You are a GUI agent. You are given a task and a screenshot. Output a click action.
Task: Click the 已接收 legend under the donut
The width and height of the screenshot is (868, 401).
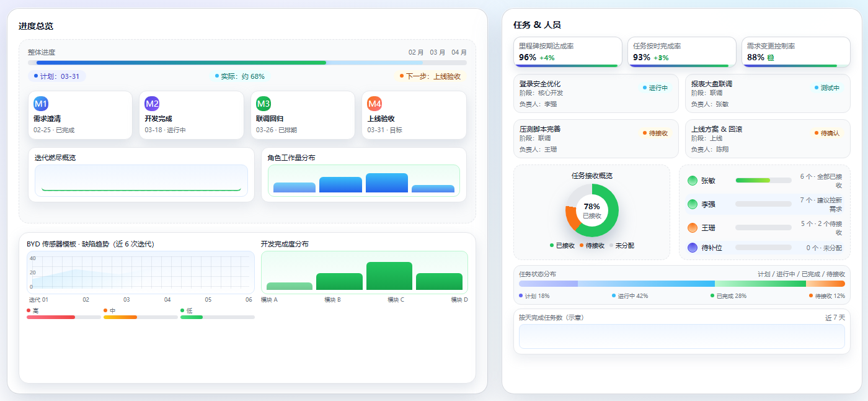click(x=562, y=246)
